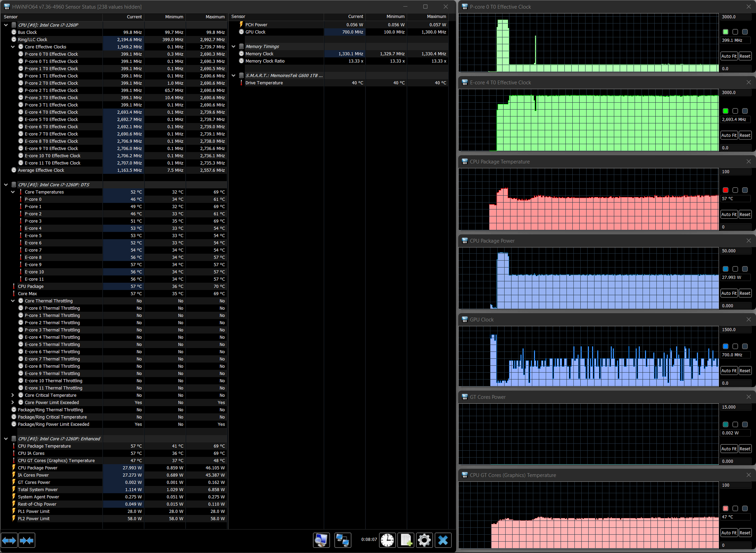Click the Current column header on right panel
The width and height of the screenshot is (756, 553).
point(355,17)
